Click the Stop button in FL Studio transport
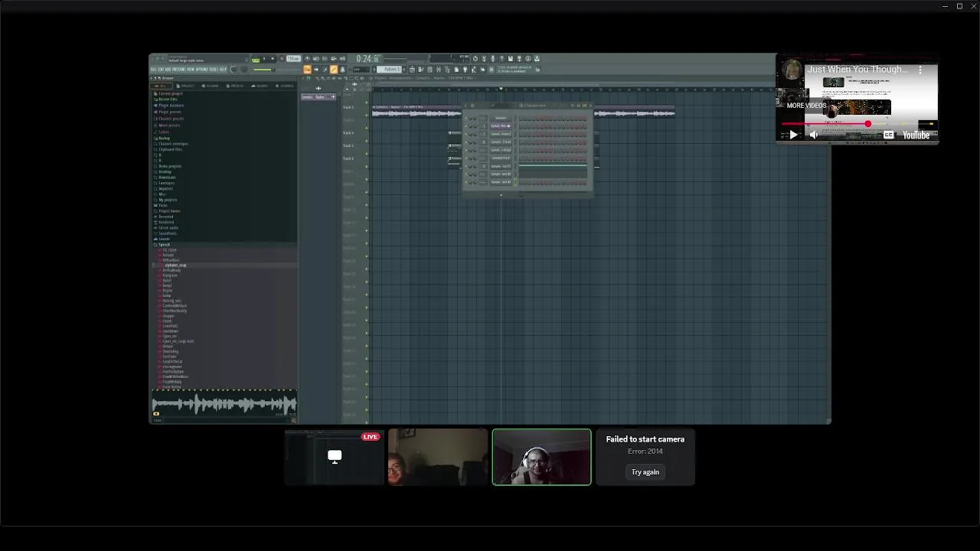 coord(273,58)
